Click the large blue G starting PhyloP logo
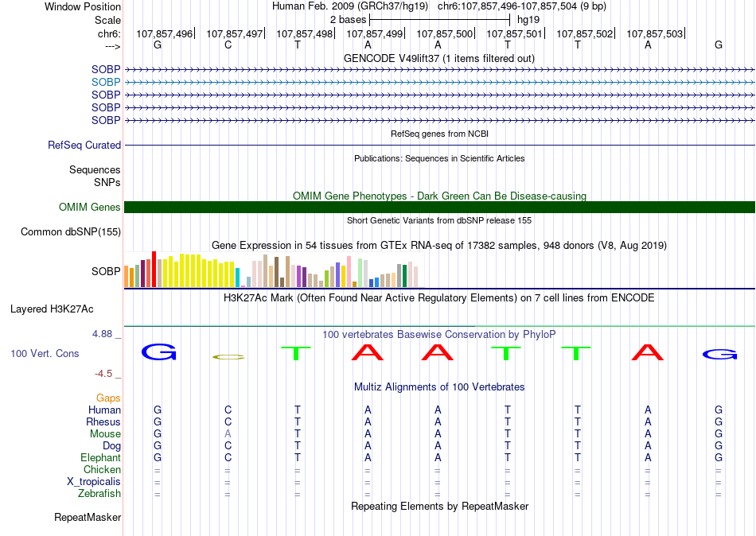 158,352
